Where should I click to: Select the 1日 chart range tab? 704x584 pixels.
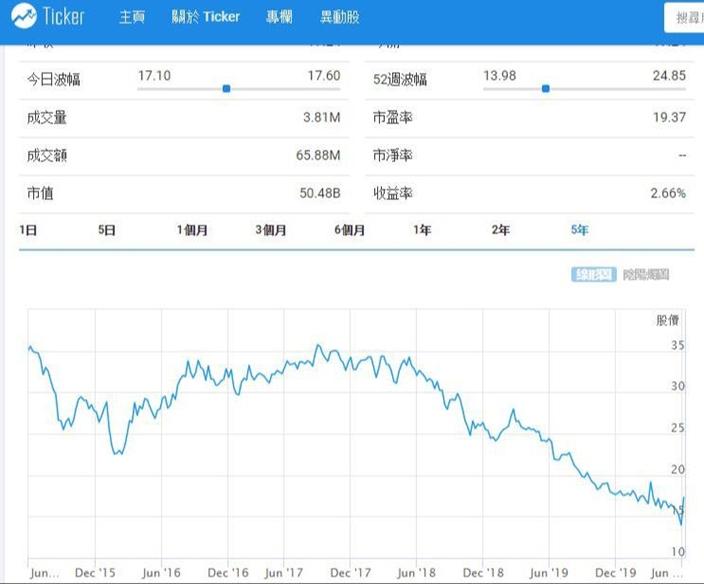[28, 230]
